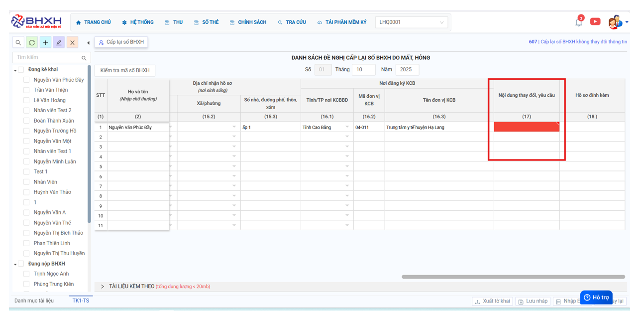Click the magnifier search icon in left toolbar
This screenshot has width=644, height=318.
(x=18, y=43)
